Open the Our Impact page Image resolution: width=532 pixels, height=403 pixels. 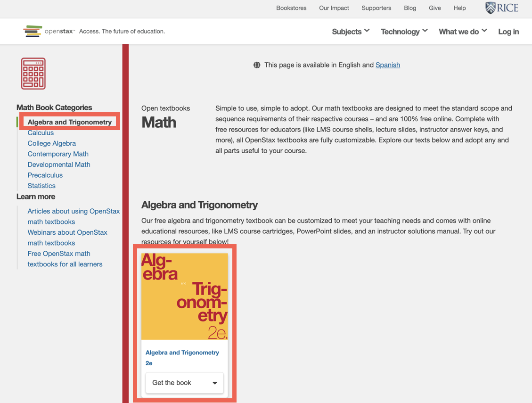(x=334, y=8)
